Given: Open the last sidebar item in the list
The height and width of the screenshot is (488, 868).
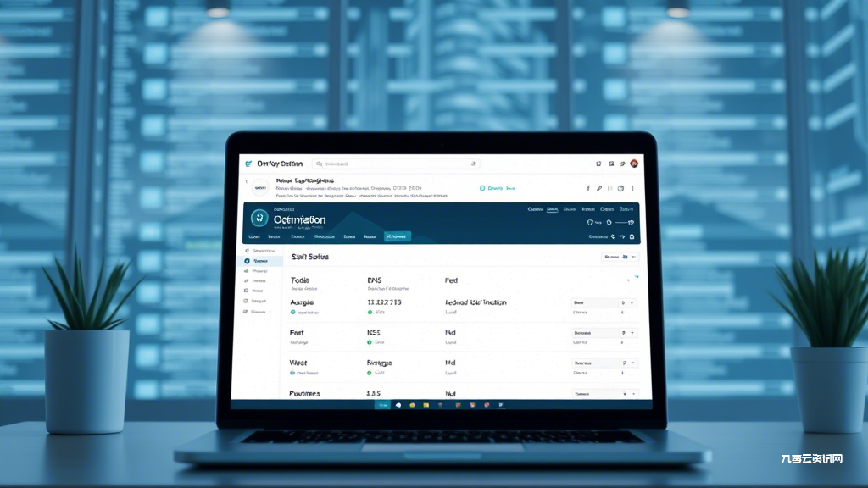Looking at the screenshot, I should pos(258,312).
